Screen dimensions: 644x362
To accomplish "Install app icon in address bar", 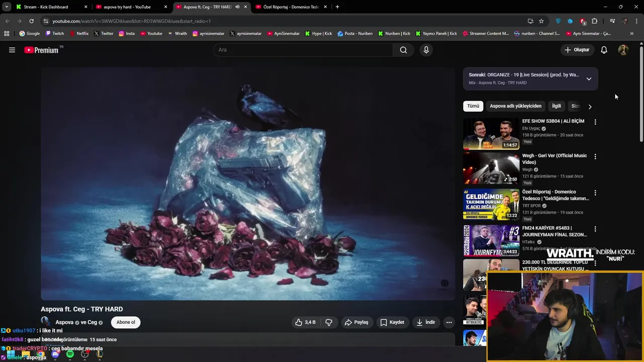I will pos(530,21).
